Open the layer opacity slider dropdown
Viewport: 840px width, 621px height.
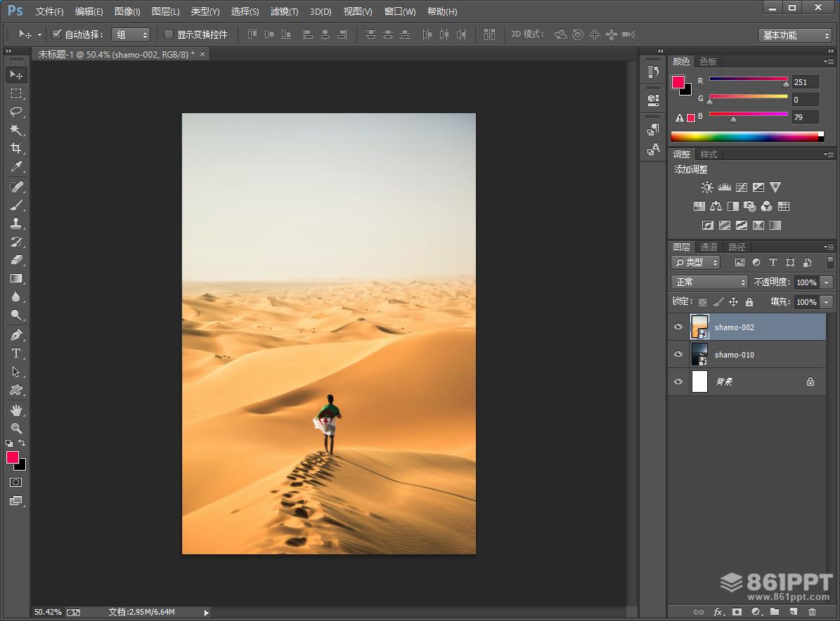827,282
